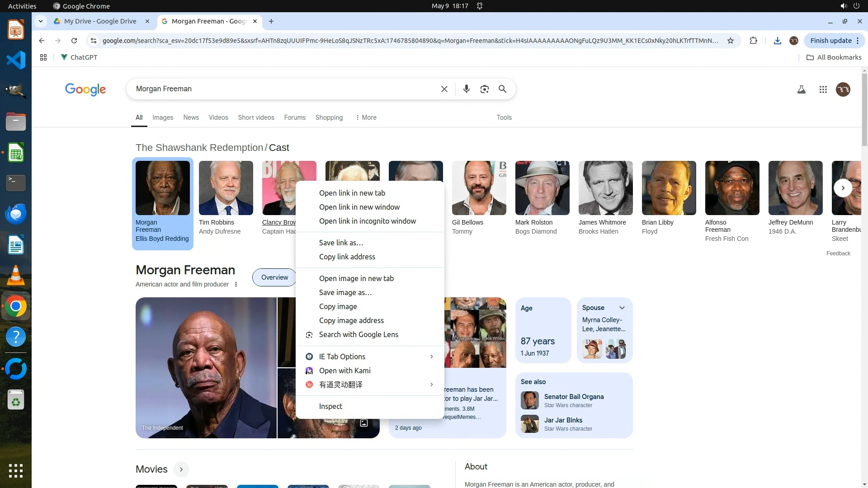Switch to the My Drive tab

point(100,21)
